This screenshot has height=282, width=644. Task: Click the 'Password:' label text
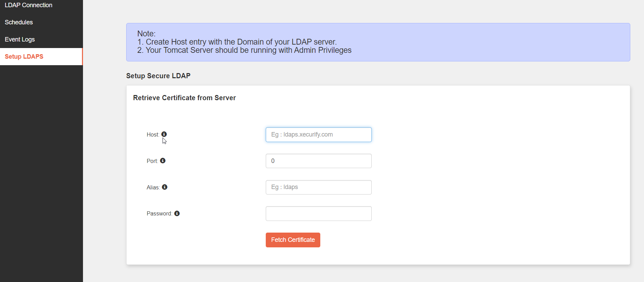click(x=159, y=213)
